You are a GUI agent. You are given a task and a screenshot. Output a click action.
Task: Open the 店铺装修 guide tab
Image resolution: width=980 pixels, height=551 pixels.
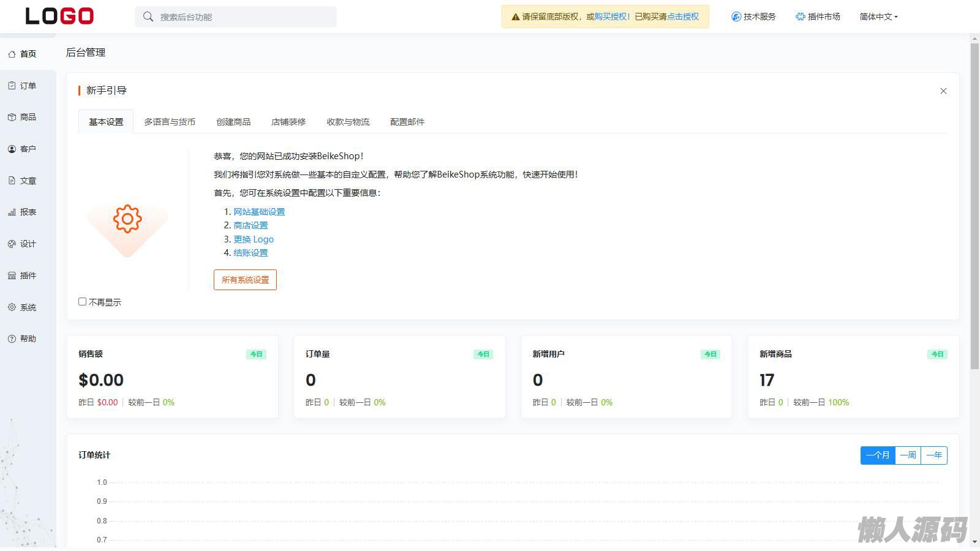click(x=288, y=122)
